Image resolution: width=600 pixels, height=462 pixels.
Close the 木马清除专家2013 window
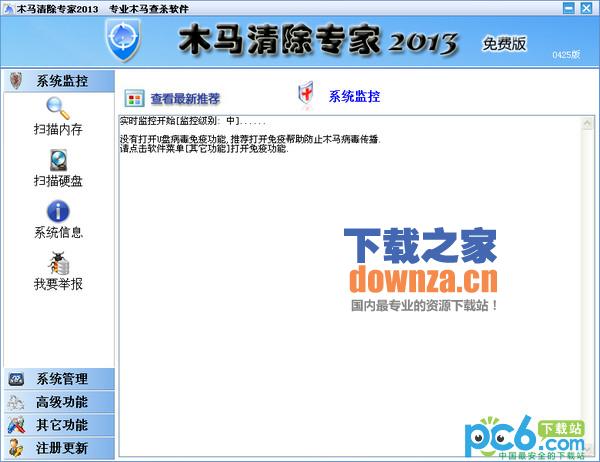coord(588,7)
